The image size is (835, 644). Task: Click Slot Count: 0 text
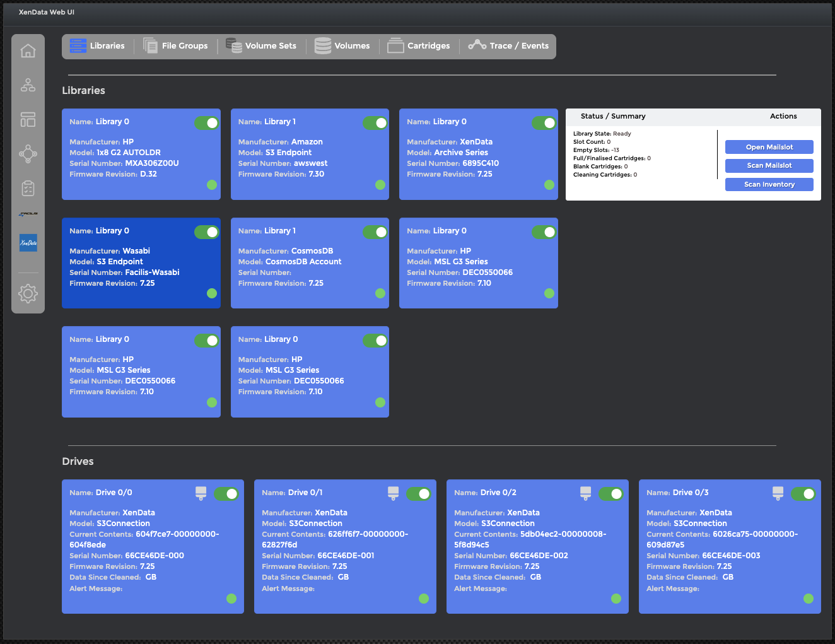click(592, 142)
